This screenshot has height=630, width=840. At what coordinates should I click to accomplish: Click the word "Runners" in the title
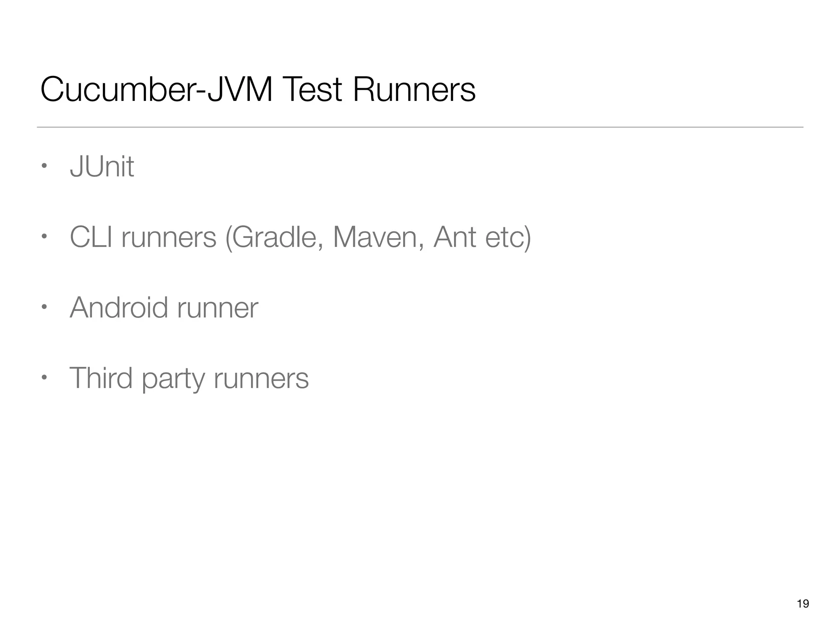[x=414, y=90]
